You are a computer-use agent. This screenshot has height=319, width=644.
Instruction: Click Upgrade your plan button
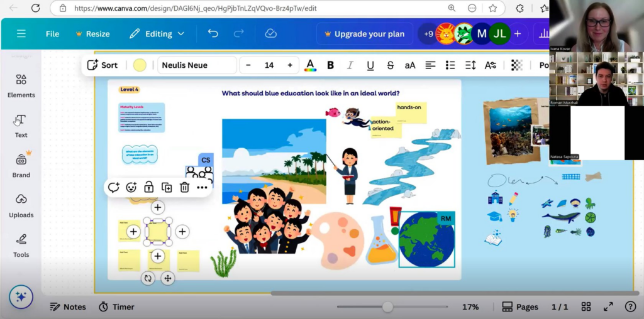[364, 34]
